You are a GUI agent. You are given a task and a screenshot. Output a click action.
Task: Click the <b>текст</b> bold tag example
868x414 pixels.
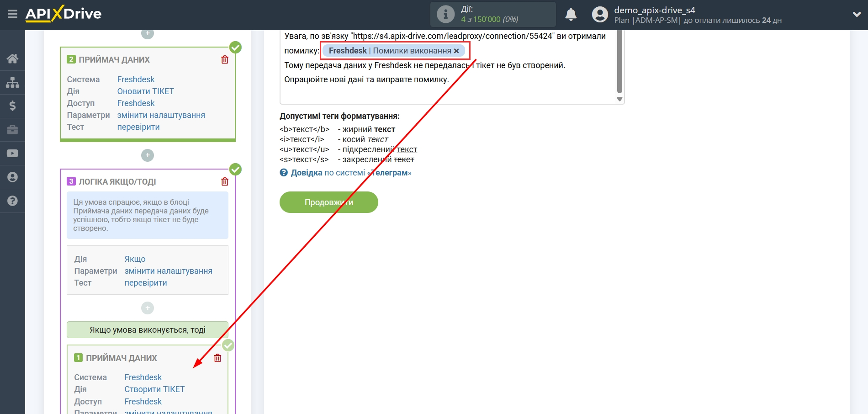coord(304,129)
